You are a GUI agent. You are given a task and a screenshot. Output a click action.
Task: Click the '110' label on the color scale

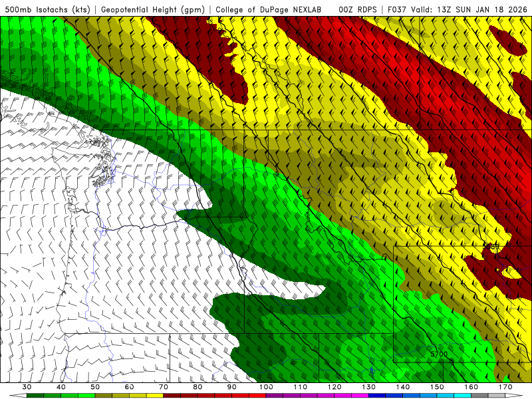point(301,387)
